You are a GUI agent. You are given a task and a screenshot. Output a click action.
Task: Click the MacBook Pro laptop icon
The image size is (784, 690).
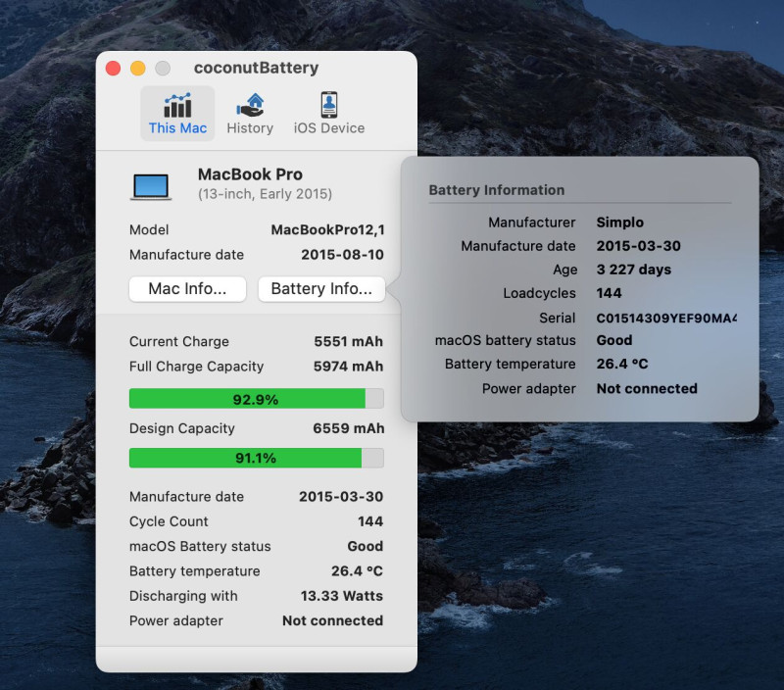point(151,187)
